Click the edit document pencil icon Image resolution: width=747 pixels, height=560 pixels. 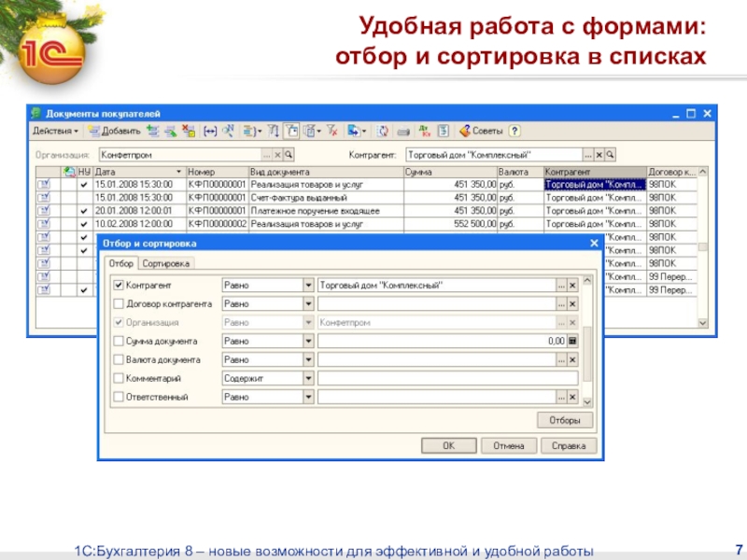click(171, 131)
